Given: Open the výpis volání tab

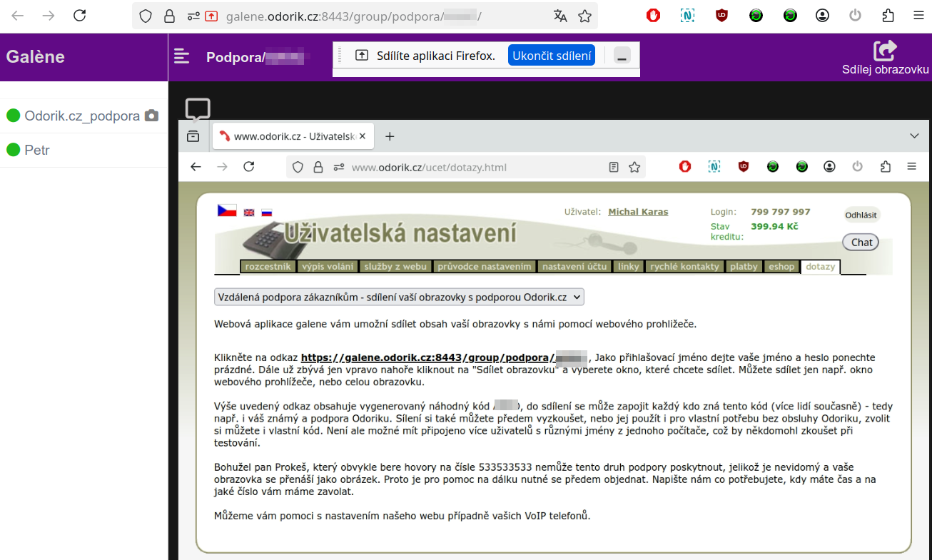Looking at the screenshot, I should [328, 267].
